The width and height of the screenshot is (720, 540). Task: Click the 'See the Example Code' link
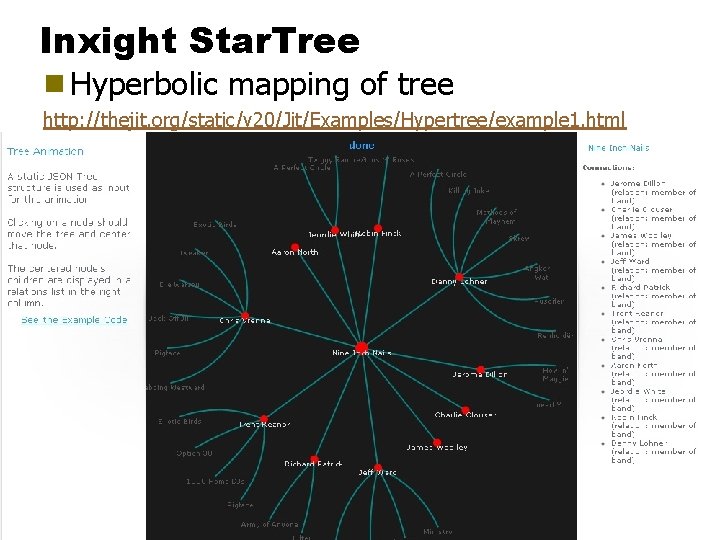[74, 320]
